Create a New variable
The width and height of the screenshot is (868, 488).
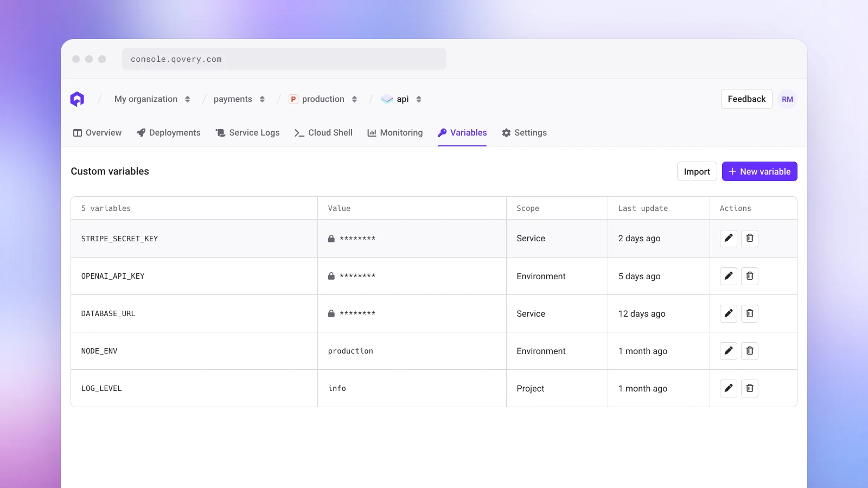[759, 171]
